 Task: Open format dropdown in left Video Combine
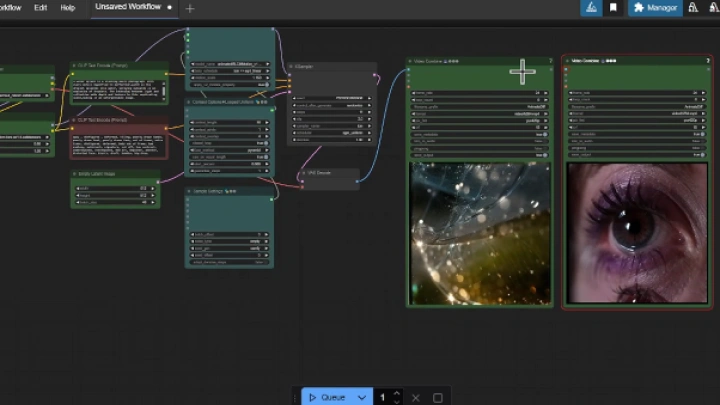click(479, 114)
